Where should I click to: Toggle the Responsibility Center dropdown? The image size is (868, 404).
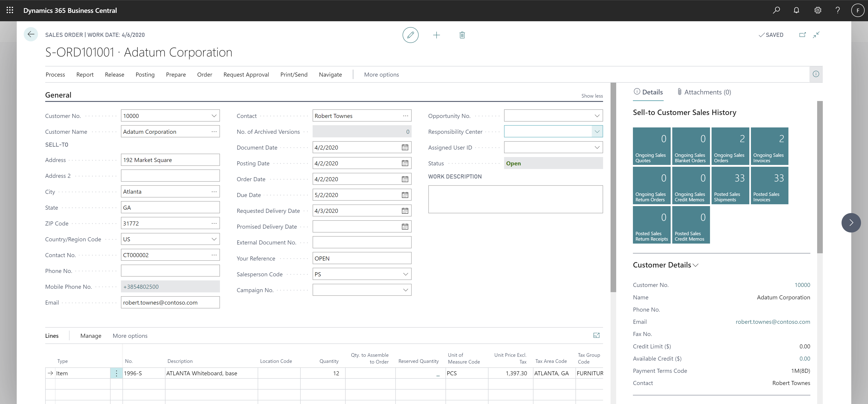(x=597, y=131)
